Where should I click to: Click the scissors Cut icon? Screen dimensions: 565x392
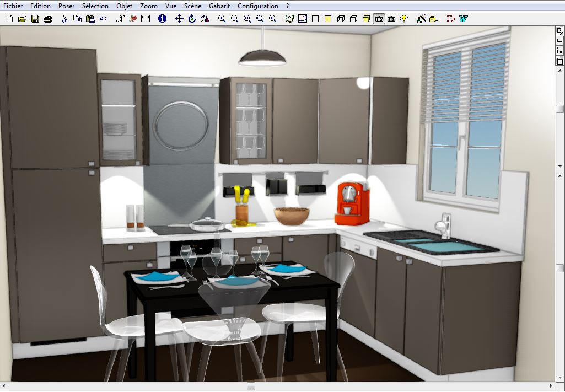click(x=64, y=19)
